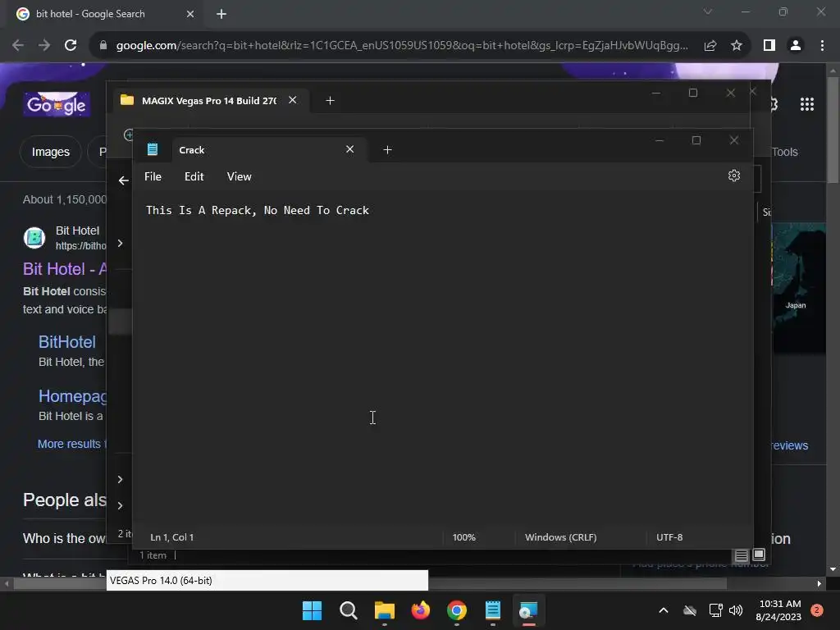Image resolution: width=840 pixels, height=630 pixels.
Task: Share this page icon in Chrome
Action: pos(710,46)
